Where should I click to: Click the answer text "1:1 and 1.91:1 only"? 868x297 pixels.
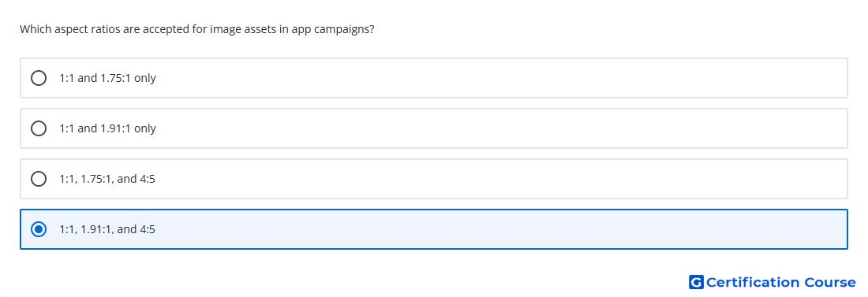(107, 128)
